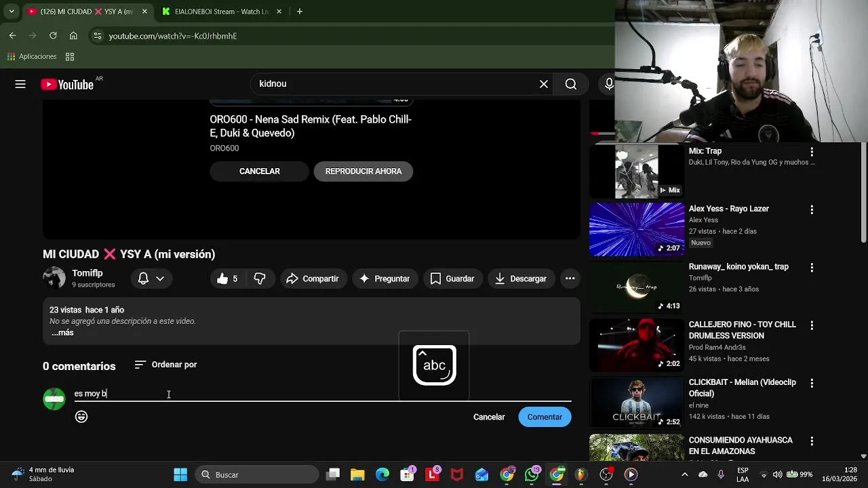This screenshot has height=488, width=868.
Task: Submit the comment with Comentar
Action: (545, 417)
